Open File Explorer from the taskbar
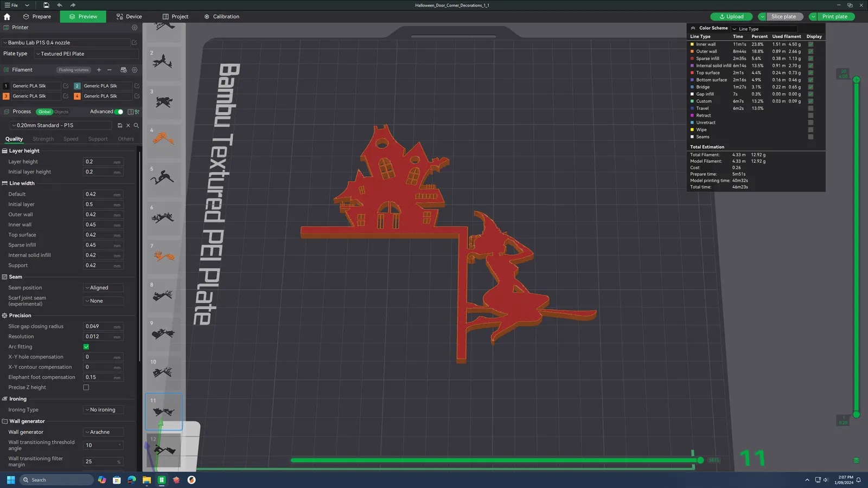 click(146, 480)
